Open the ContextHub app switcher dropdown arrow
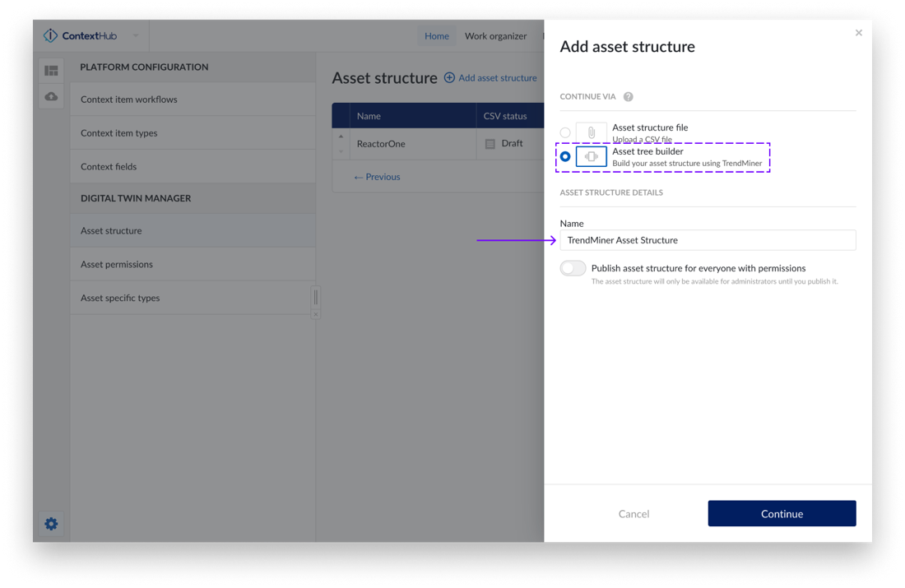Screen dimensions: 905x588 coord(136,36)
